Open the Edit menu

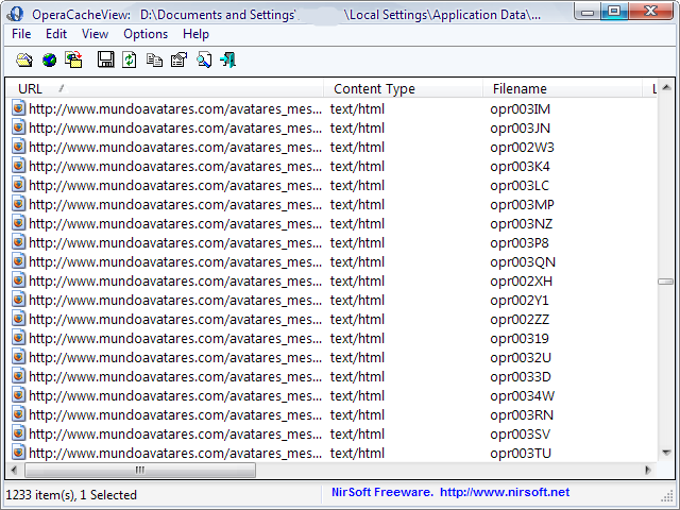coord(56,34)
